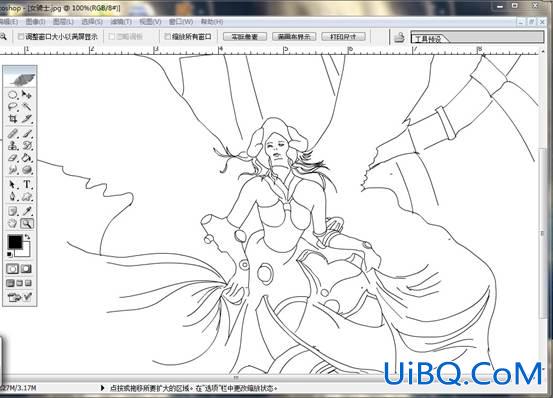Click the 打印尺寸 button
The height and width of the screenshot is (398, 553).
(x=344, y=36)
